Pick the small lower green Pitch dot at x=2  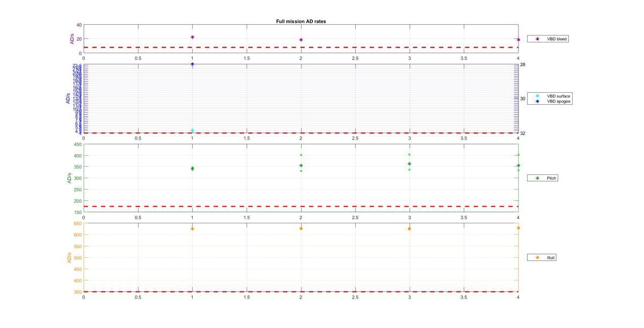(x=301, y=171)
